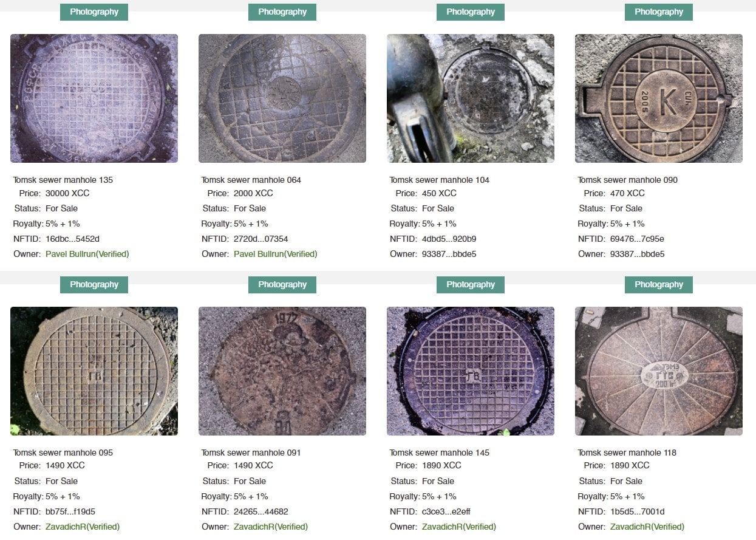The height and width of the screenshot is (540, 756).
Task: Visit ZavadichR profile under manhole 118
Action: 647,527
